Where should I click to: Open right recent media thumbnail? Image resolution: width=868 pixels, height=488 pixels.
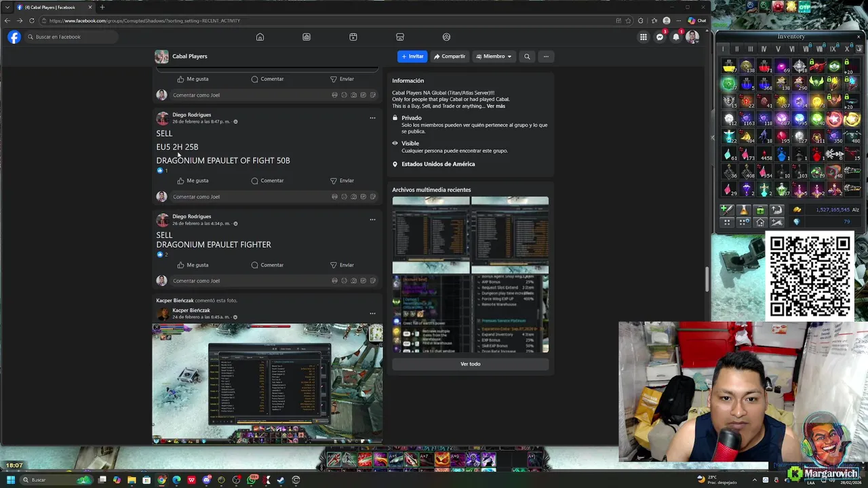click(510, 235)
